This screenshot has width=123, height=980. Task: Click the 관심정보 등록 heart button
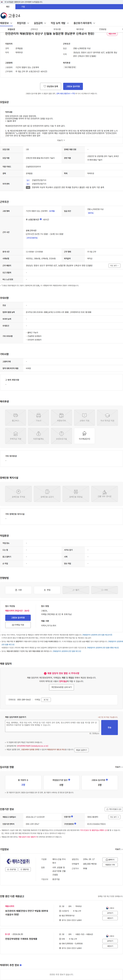(50, 86)
